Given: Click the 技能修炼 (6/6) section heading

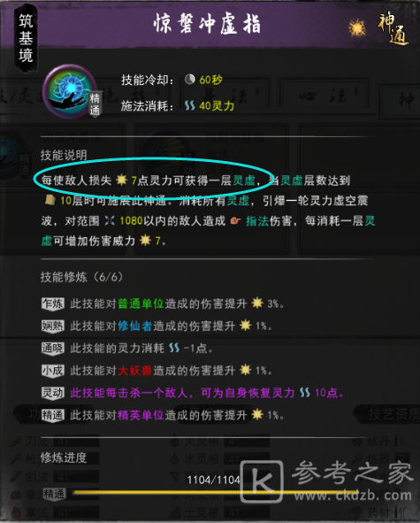Looking at the screenshot, I should pos(82,277).
